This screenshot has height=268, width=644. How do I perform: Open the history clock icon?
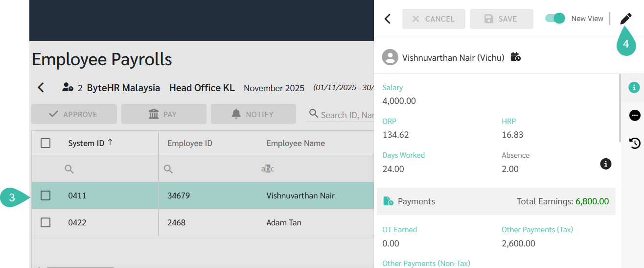pyautogui.click(x=635, y=143)
